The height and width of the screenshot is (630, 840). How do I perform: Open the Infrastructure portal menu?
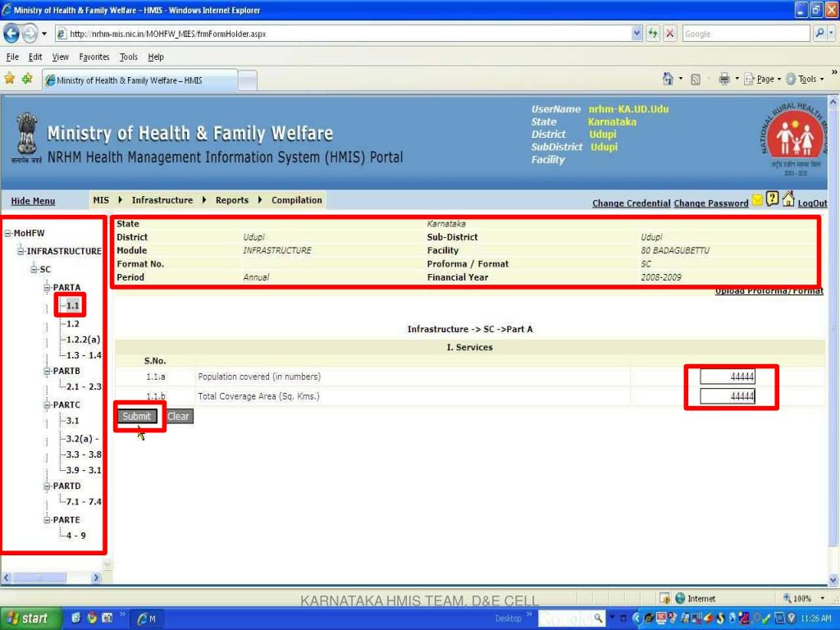click(162, 200)
